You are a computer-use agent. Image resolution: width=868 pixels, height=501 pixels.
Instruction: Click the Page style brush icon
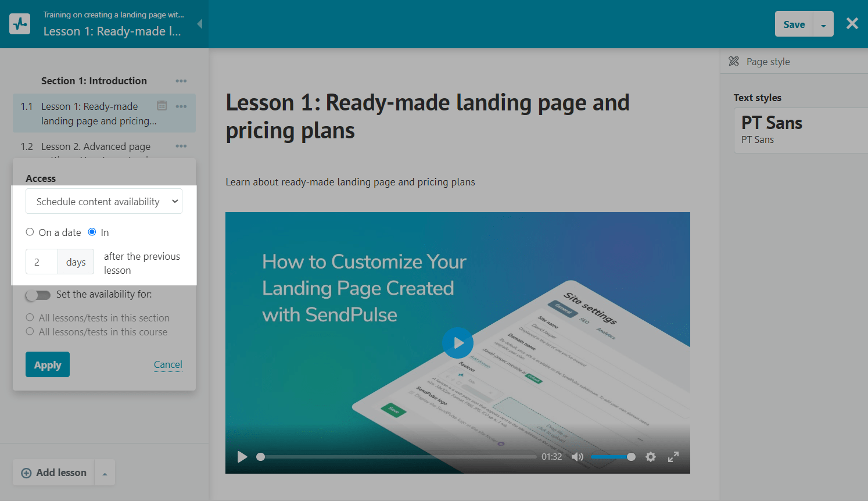tap(734, 61)
